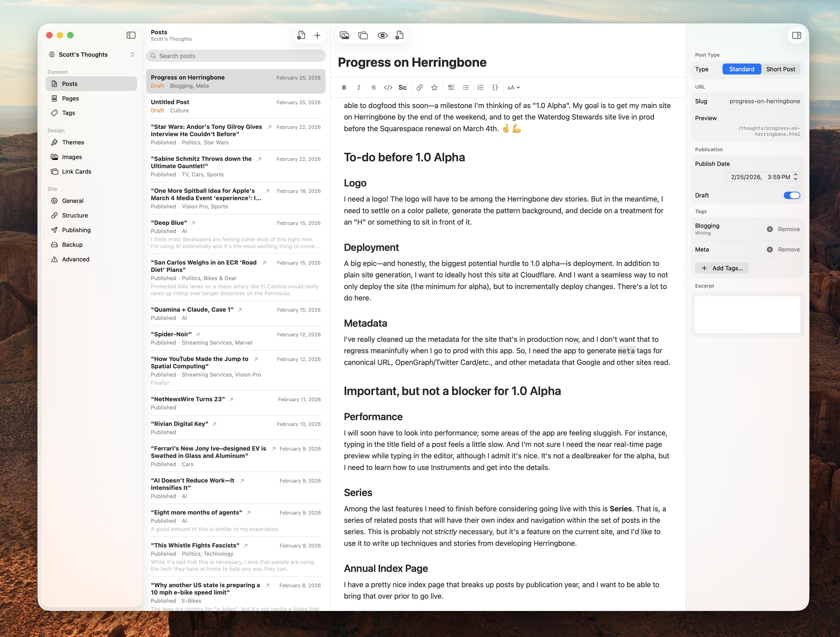The image size is (840, 637).
Task: Open the images browser toolbar icon
Action: coord(344,35)
